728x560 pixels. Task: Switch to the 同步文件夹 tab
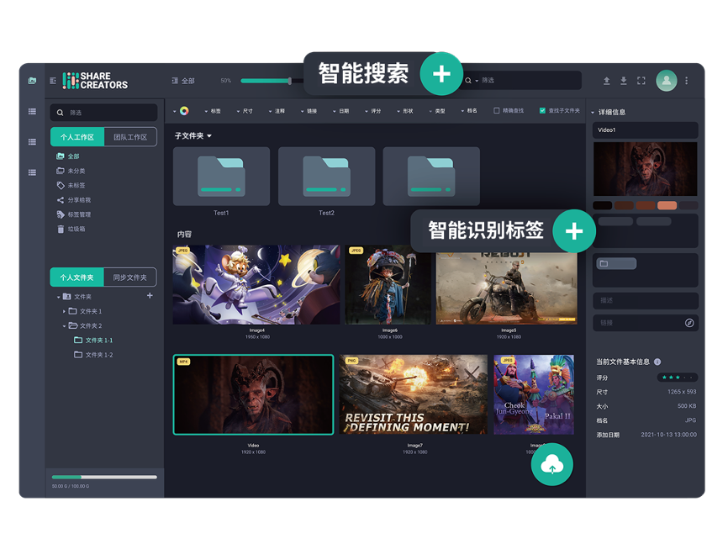pyautogui.click(x=128, y=277)
